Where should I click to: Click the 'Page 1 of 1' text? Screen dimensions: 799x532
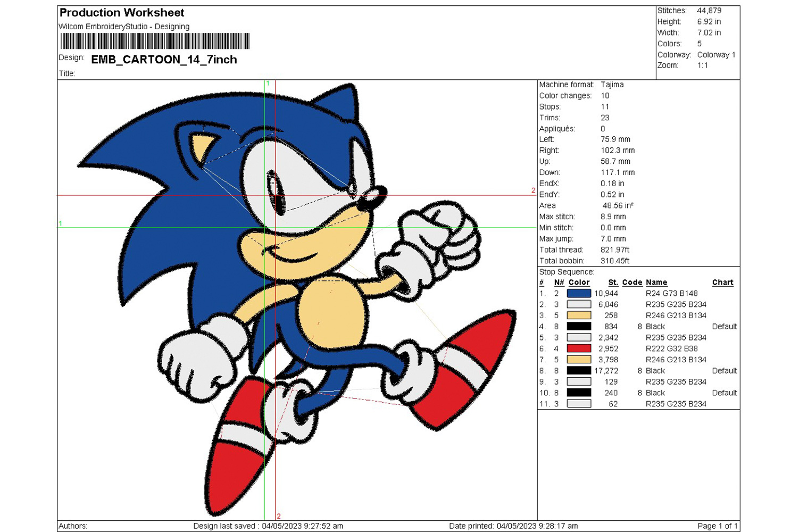click(x=717, y=526)
